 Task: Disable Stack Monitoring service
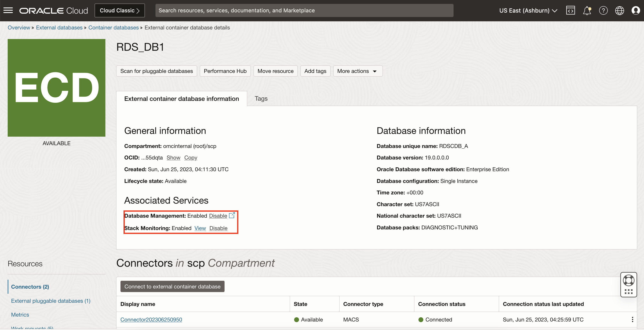[218, 228]
